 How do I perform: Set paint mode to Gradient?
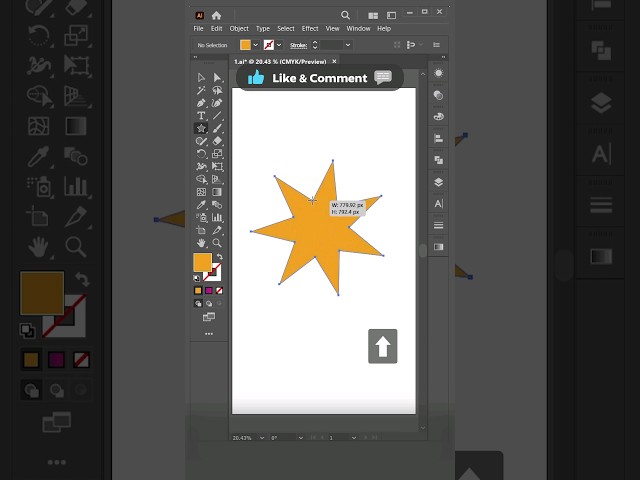pyautogui.click(x=209, y=291)
